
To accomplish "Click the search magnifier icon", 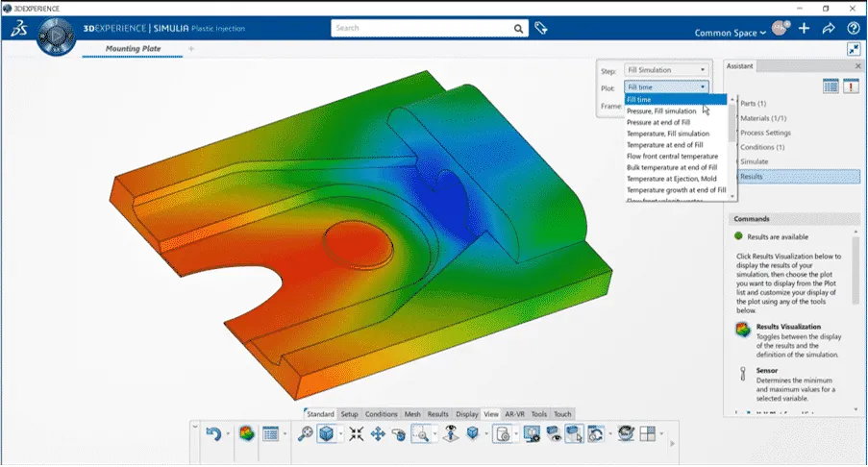I will click(518, 28).
